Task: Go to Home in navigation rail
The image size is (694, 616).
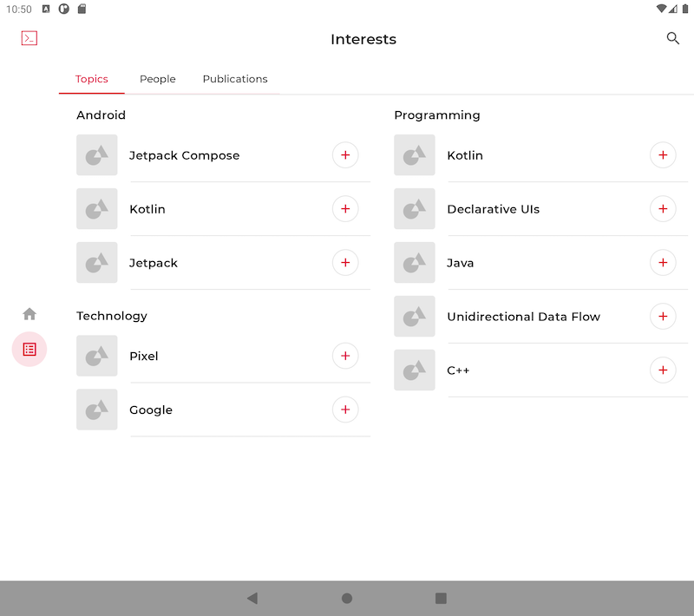Action: point(29,314)
